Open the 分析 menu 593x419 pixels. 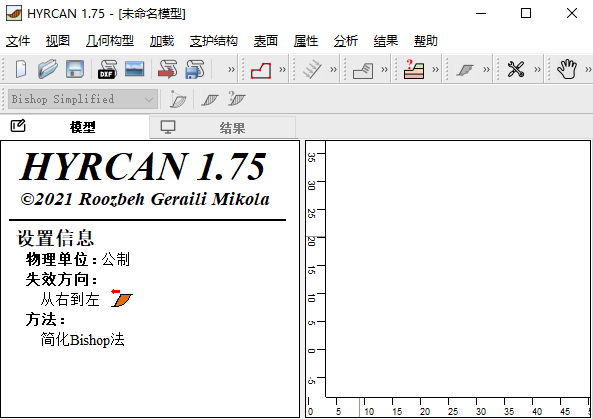tap(346, 41)
